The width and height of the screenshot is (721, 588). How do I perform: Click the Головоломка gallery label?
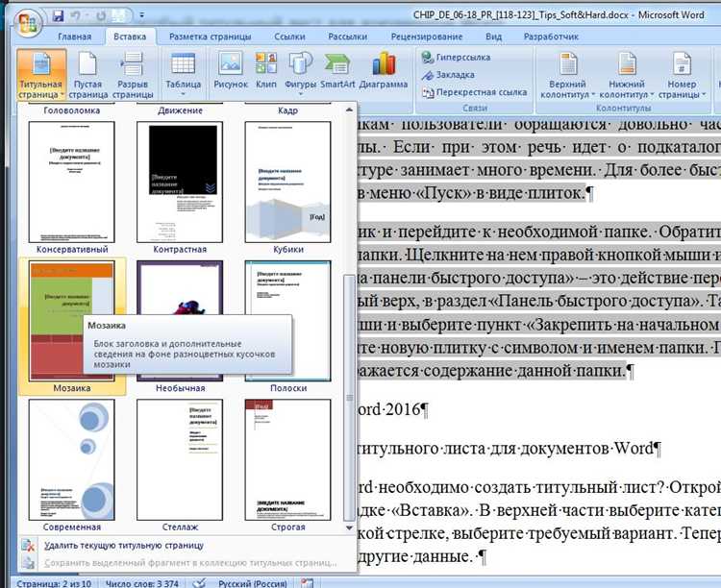pyautogui.click(x=72, y=110)
